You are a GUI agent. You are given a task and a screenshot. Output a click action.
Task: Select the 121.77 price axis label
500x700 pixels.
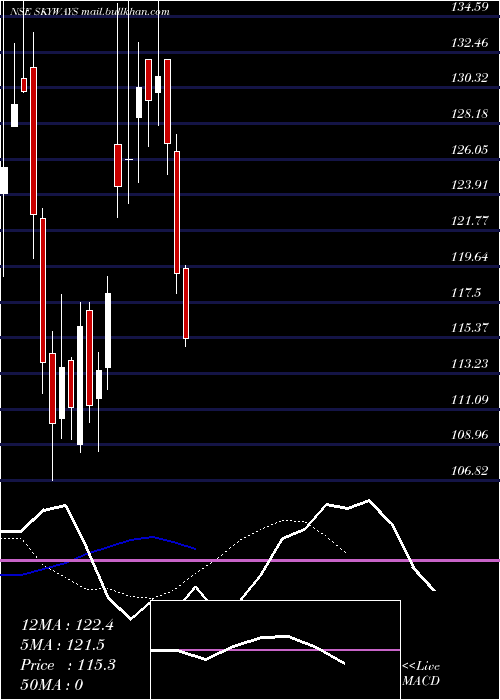[x=469, y=221]
